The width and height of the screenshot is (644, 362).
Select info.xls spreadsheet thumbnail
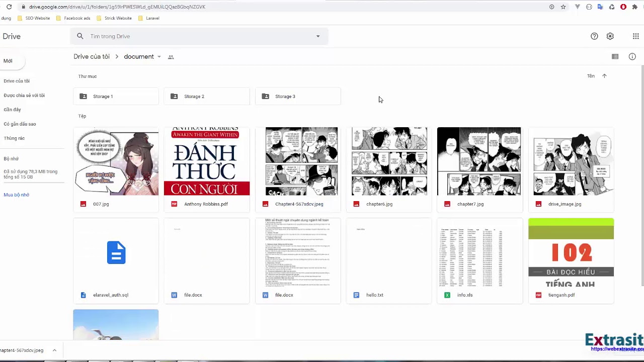pyautogui.click(x=480, y=252)
